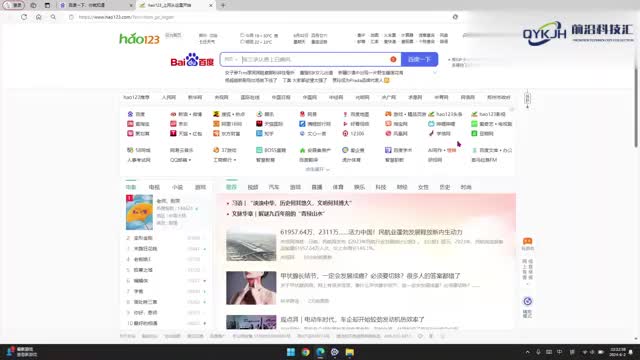This screenshot has height=360, width=640.
Task: Open the hao123 logo homepage link
Action: coord(139,38)
